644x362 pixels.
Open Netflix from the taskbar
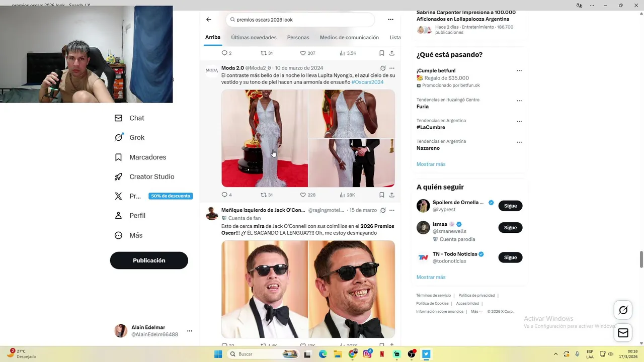(382, 354)
